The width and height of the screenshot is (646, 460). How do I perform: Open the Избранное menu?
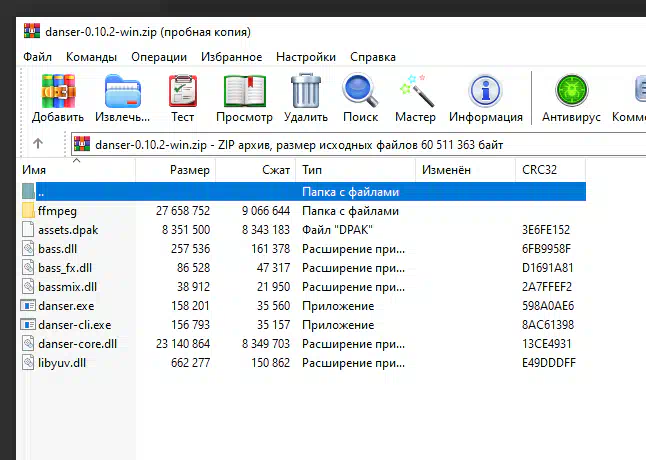[x=232, y=57]
